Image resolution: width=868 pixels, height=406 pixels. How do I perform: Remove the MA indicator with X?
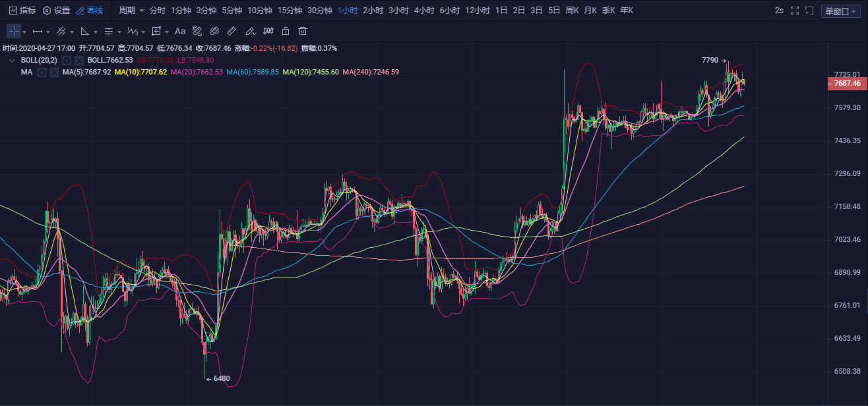pyautogui.click(x=53, y=72)
